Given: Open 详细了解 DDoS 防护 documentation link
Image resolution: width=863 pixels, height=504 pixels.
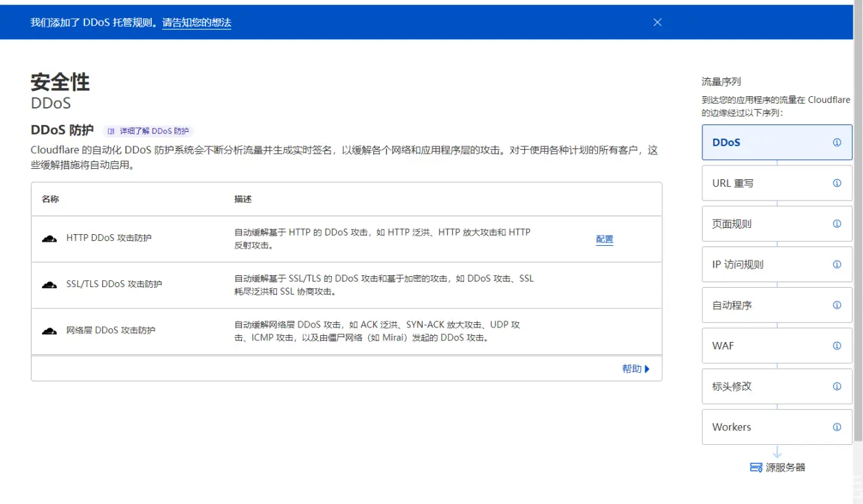Looking at the screenshot, I should click(x=155, y=131).
